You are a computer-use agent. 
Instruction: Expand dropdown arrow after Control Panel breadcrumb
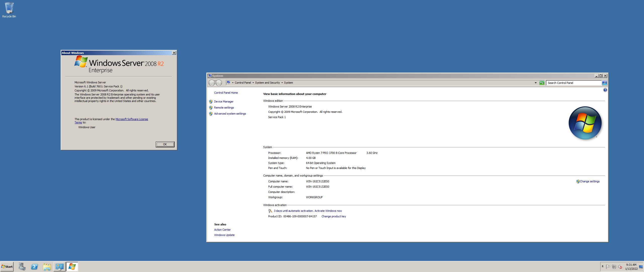(253, 83)
